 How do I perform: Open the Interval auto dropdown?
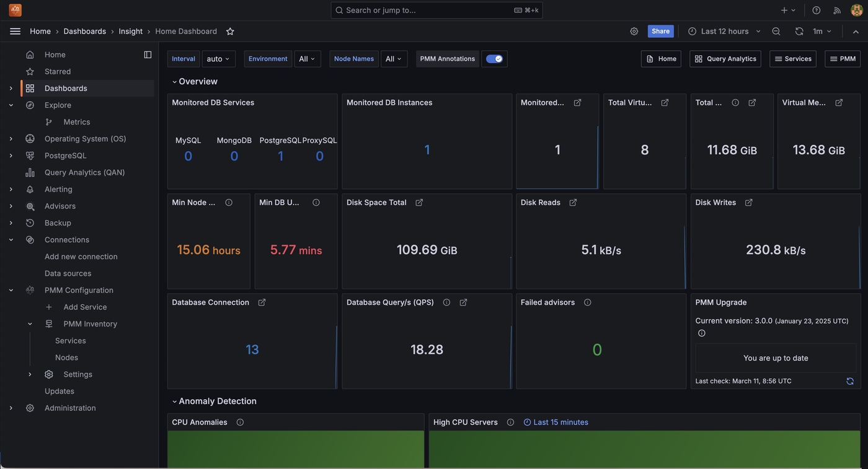coord(218,58)
